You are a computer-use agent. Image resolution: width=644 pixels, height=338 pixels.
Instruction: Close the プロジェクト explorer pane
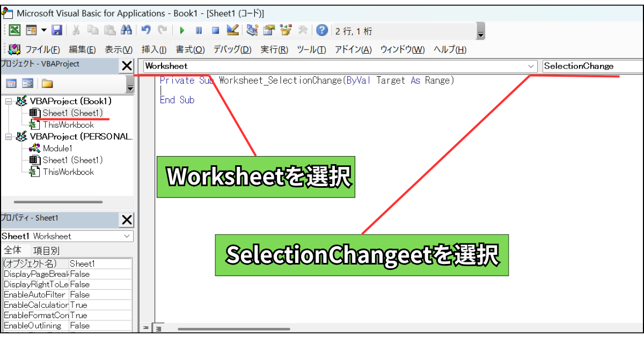point(126,66)
